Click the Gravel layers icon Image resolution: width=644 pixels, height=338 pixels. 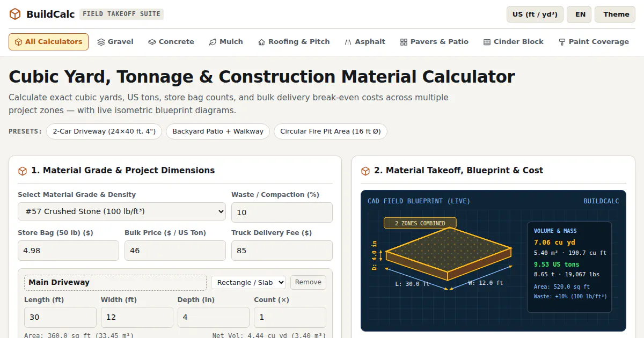click(x=101, y=42)
